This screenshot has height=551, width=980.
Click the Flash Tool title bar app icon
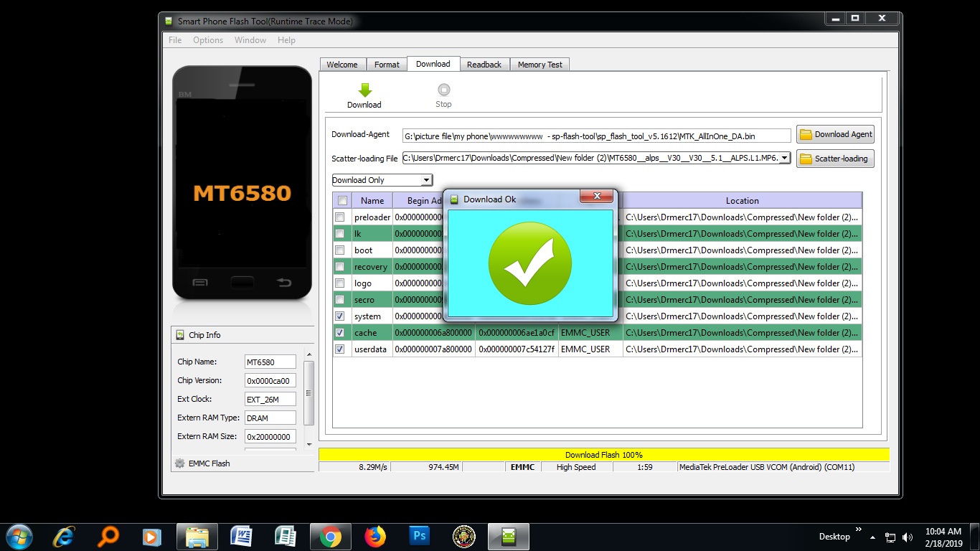coord(169,21)
